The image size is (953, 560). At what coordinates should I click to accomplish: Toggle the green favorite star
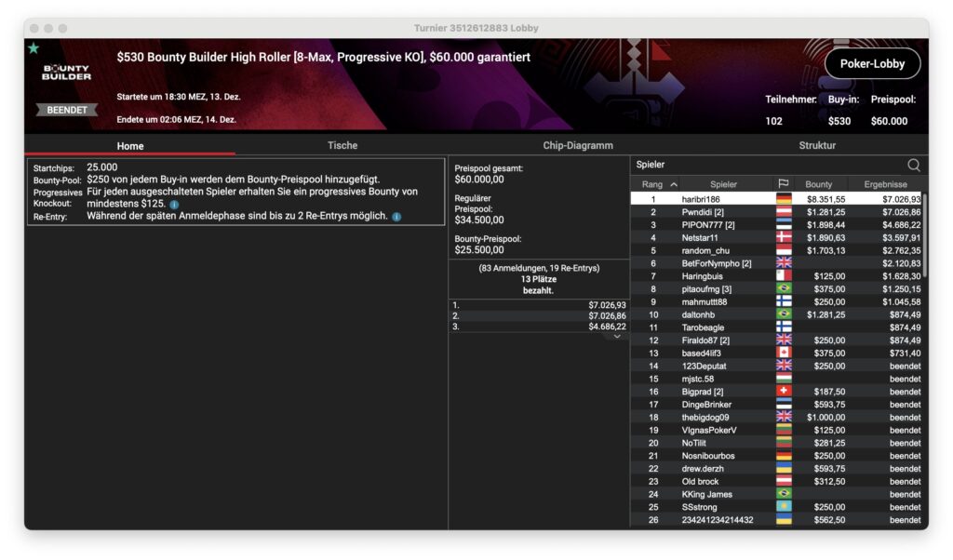[x=34, y=48]
